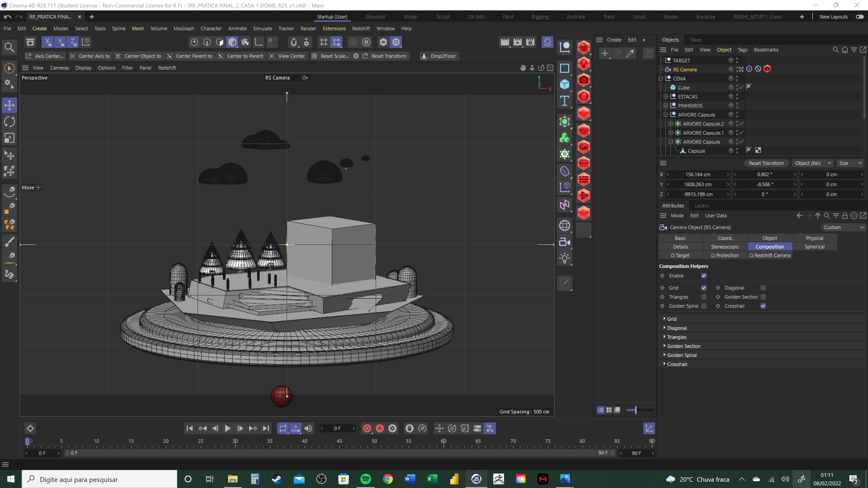The image size is (868, 488).
Task: Enable the Golden Spiral checkbox
Action: coord(704,306)
